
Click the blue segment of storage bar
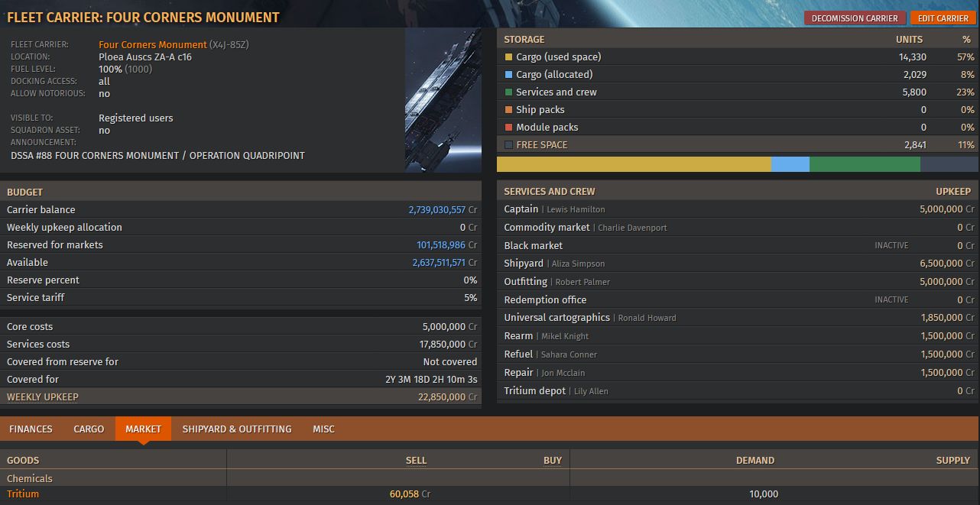point(790,164)
